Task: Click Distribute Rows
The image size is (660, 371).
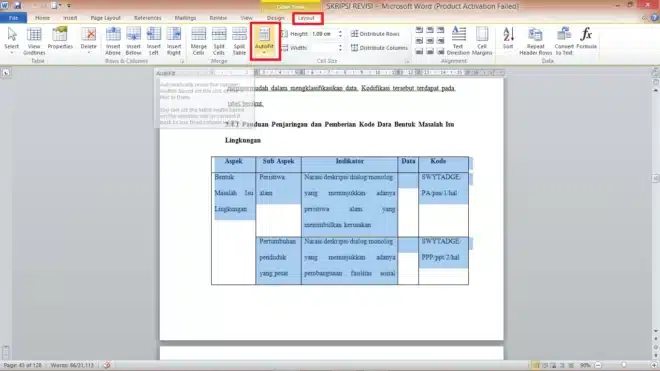Action: [375, 34]
